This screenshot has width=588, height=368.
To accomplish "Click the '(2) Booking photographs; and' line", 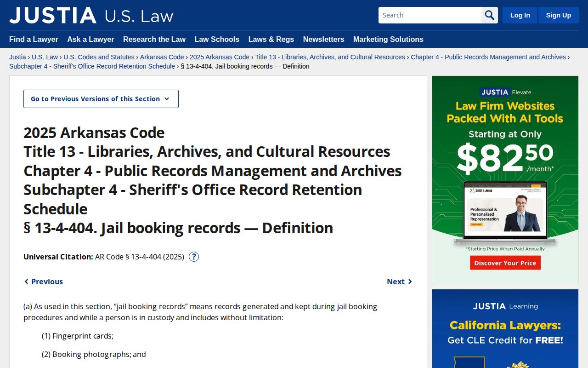I will 94,354.
